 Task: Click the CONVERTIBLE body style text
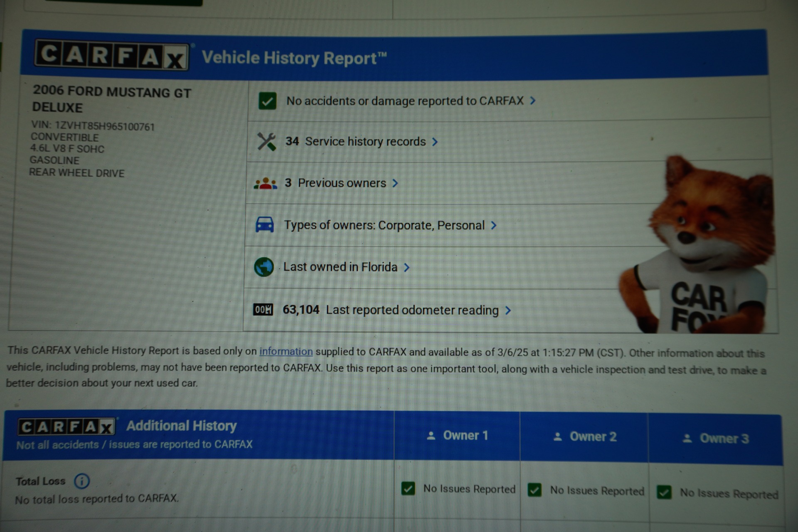64,137
